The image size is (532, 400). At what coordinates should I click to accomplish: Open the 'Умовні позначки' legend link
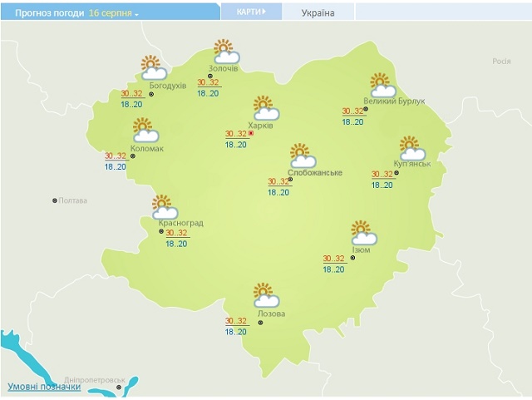44,387
